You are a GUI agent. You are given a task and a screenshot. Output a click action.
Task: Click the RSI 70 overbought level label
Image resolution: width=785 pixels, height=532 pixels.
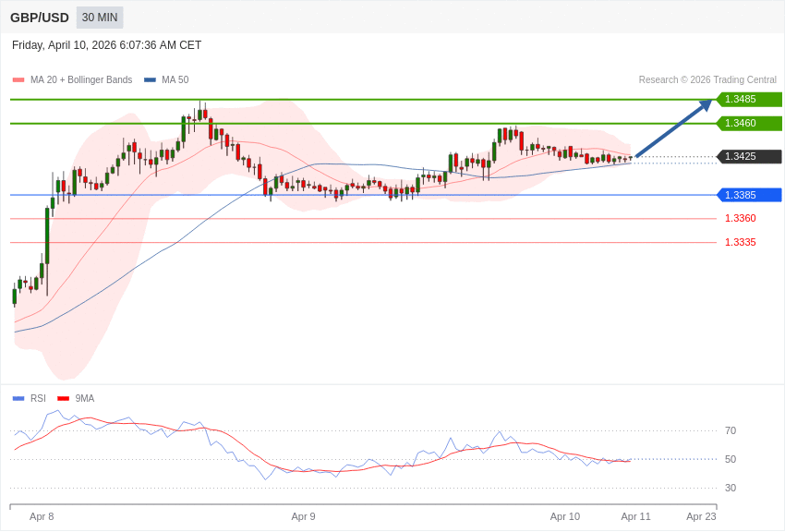pos(731,431)
